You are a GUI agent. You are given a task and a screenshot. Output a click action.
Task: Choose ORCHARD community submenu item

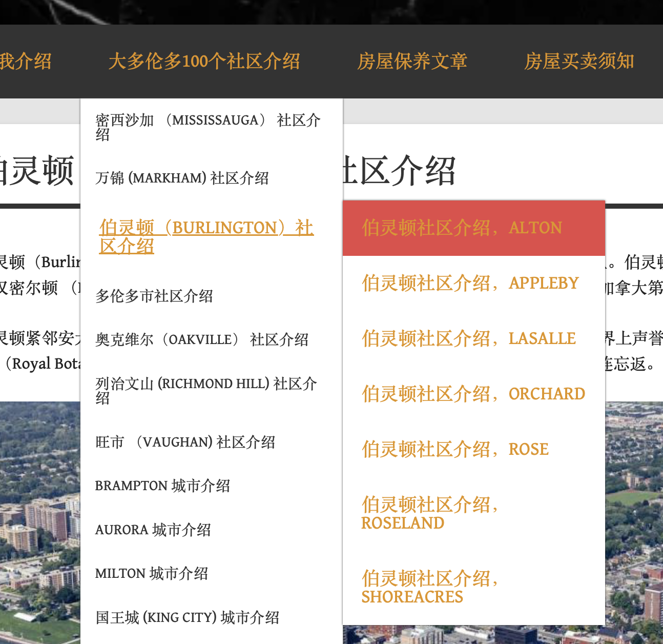tap(473, 394)
